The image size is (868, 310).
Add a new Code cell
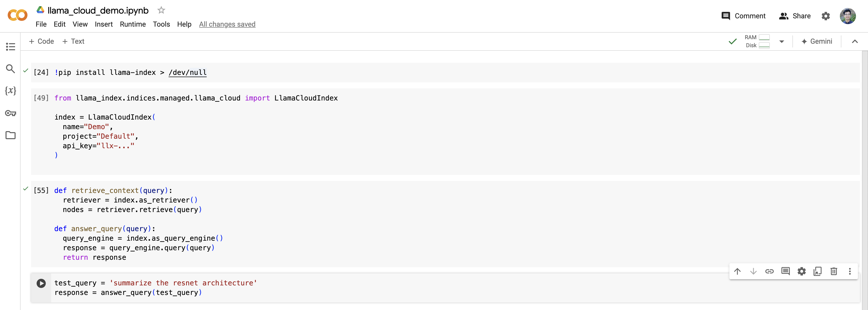pos(41,41)
